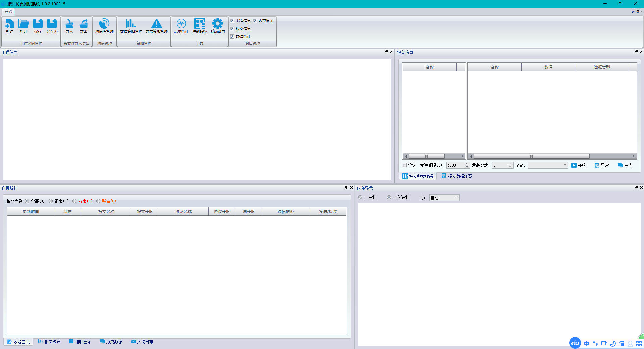Select the 二进制 radio button
Viewport: 644px width, 349px height.
point(361,198)
